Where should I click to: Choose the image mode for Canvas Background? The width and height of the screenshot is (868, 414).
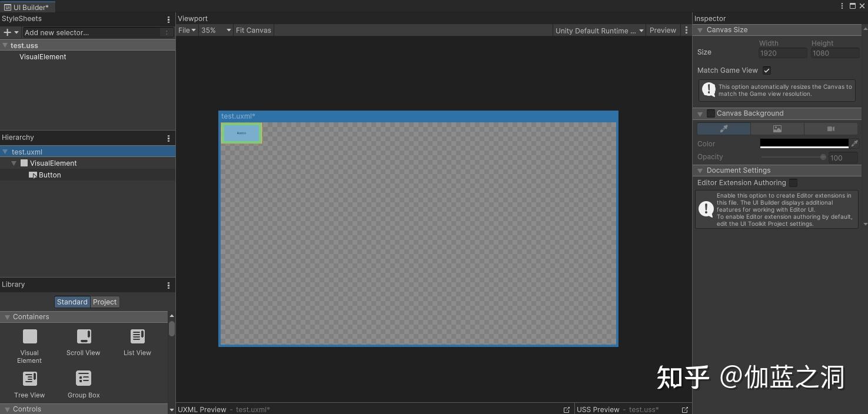(x=777, y=128)
